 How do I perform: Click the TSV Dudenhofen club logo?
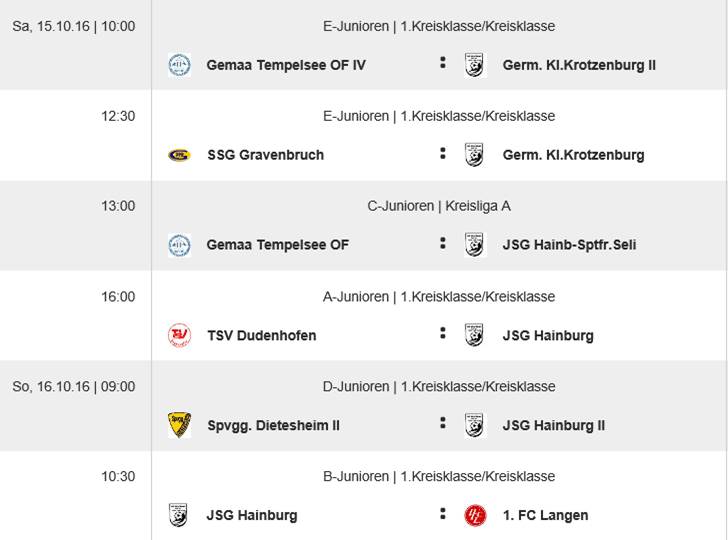pyautogui.click(x=179, y=335)
